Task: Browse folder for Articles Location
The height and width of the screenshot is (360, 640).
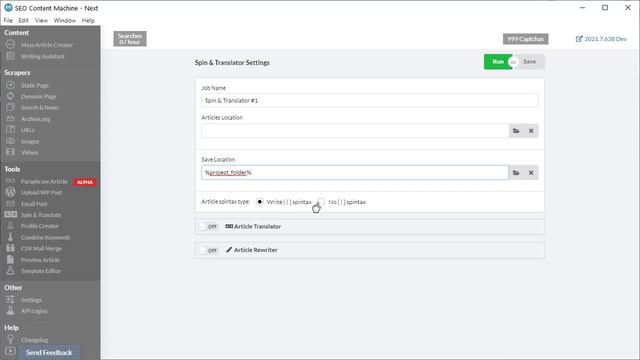Action: [516, 131]
